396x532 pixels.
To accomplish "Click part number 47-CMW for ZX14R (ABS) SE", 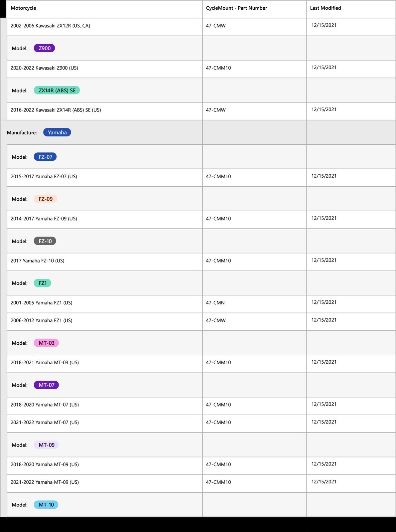I will 215,110.
